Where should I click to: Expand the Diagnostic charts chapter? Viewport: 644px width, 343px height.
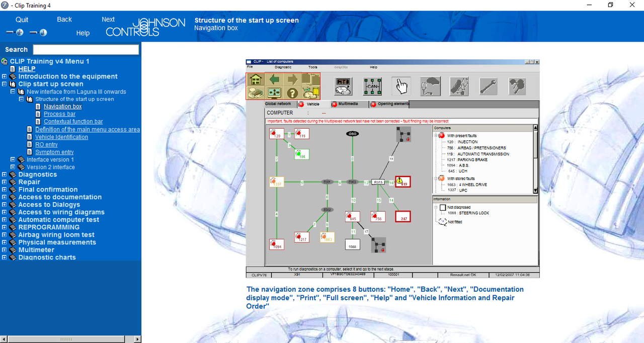coord(5,258)
